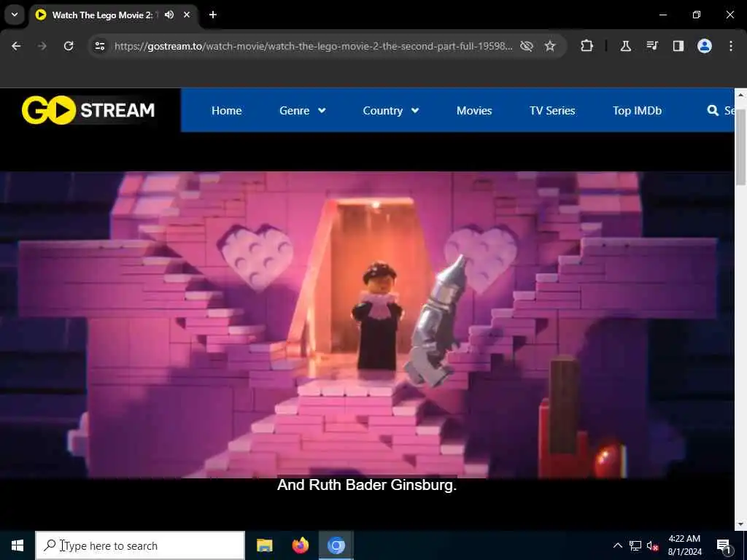Open File Explorer from taskbar
Viewport: 747px width, 560px height.
[264, 545]
